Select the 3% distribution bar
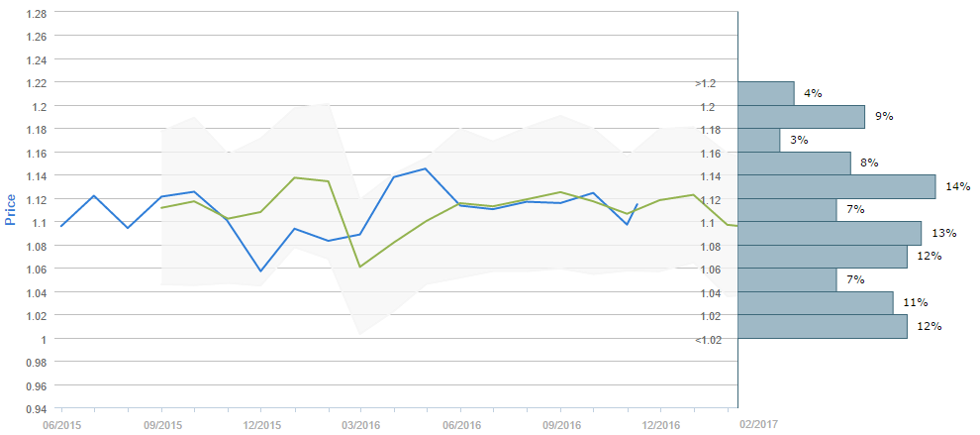 [x=759, y=140]
